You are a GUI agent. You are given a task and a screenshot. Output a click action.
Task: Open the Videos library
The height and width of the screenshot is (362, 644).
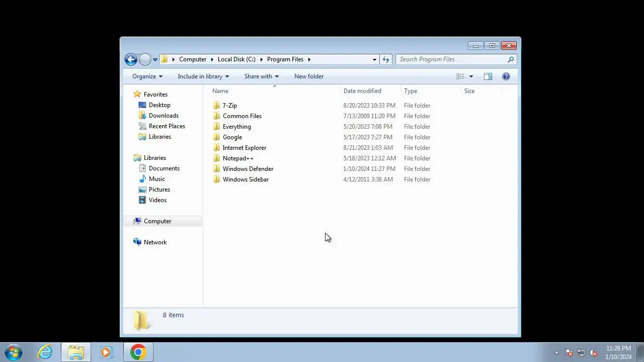tap(157, 200)
